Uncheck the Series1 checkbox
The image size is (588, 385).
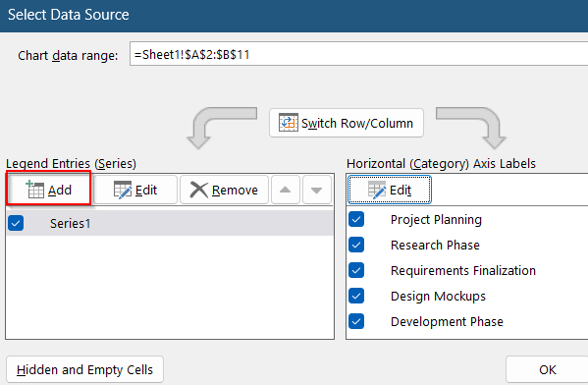tap(16, 223)
